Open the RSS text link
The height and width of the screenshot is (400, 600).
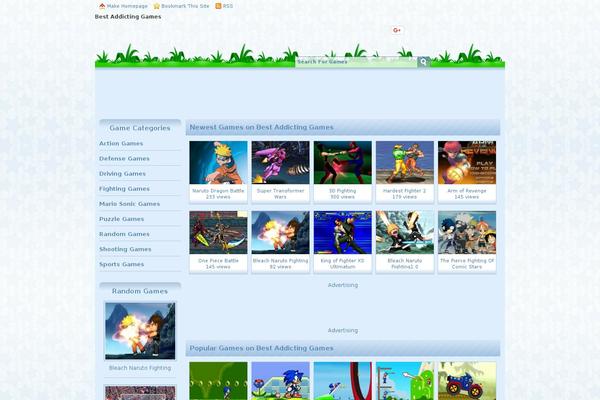[x=228, y=6]
